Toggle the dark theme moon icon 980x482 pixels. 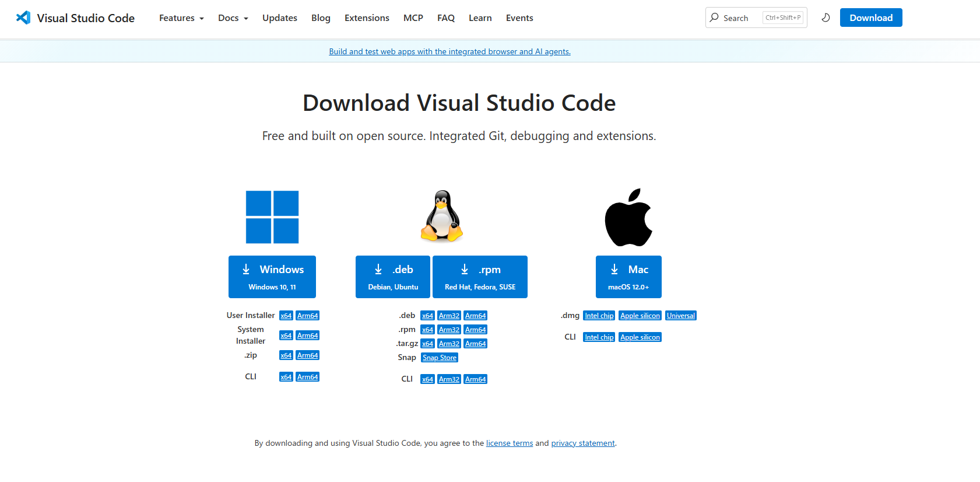826,18
